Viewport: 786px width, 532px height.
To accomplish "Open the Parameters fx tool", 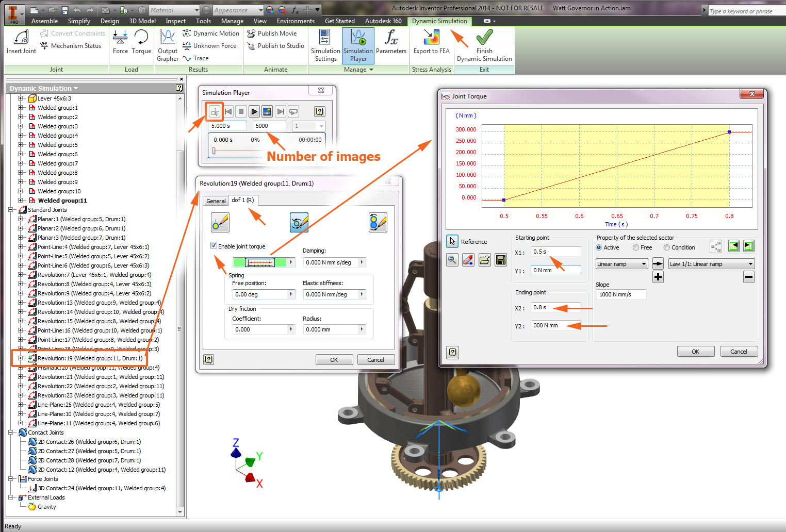I will coord(391,42).
